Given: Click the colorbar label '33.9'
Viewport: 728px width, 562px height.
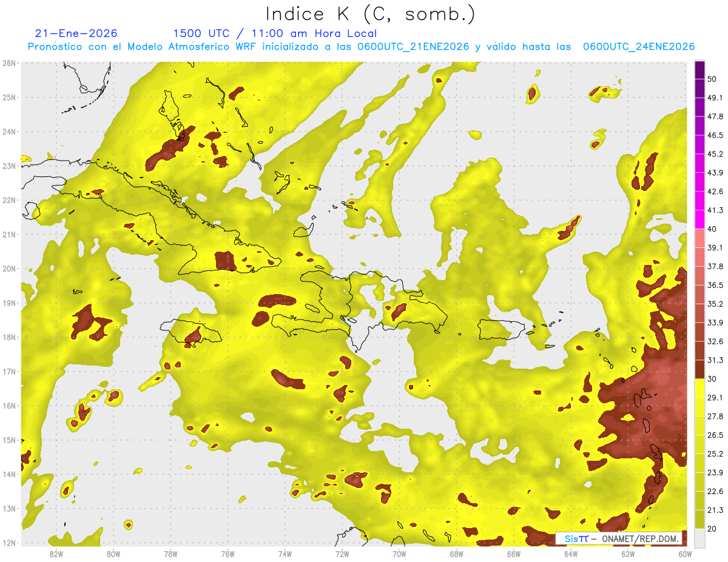Looking at the screenshot, I should coord(715,323).
